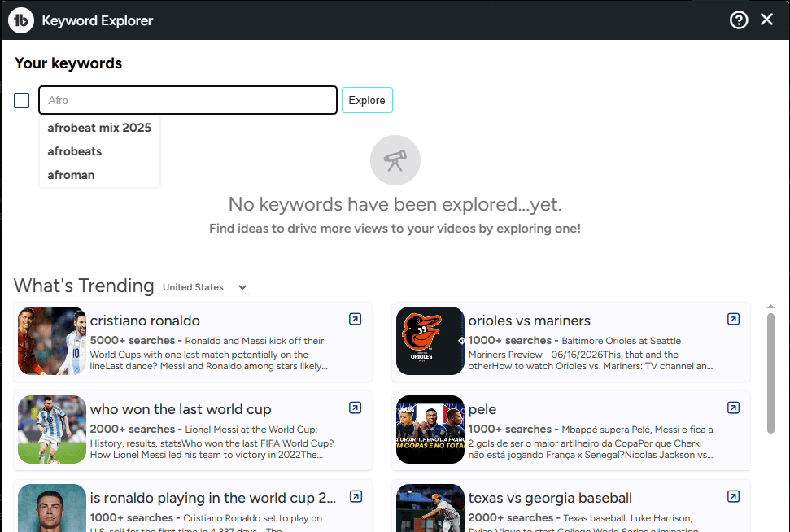Pick the 'afroman' suggestion

99,175
